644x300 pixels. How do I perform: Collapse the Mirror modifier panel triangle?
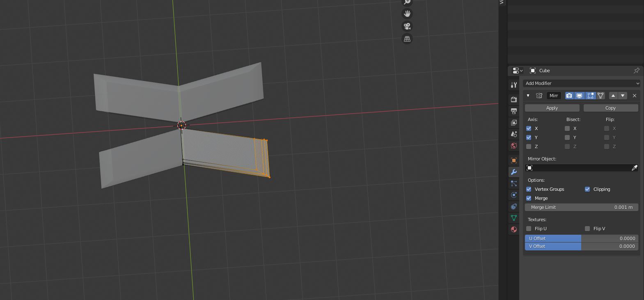click(x=528, y=96)
